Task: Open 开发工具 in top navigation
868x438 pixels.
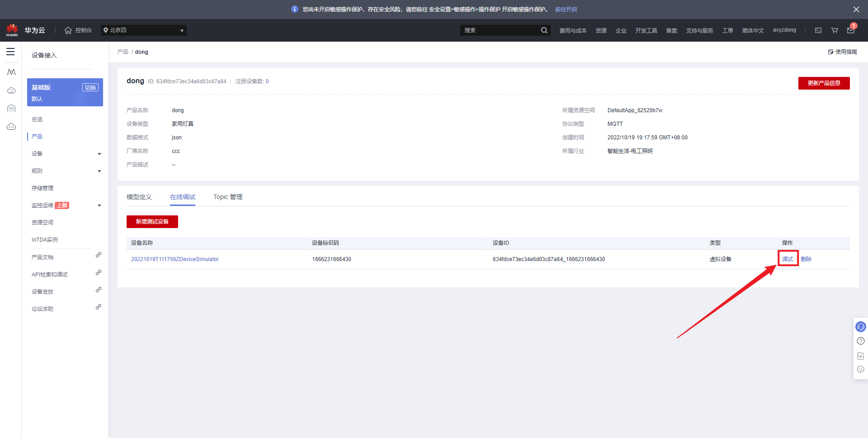Action: coord(646,30)
